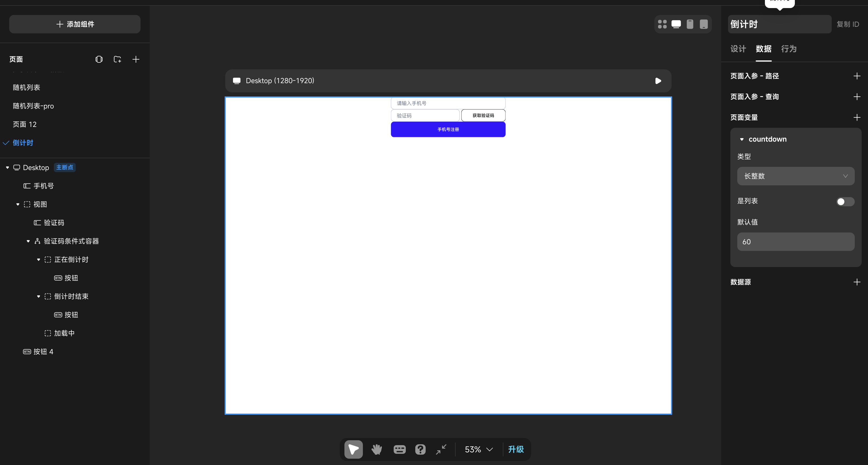Image resolution: width=868 pixels, height=465 pixels.
Task: Add a new page with plus icon
Action: (x=136, y=59)
